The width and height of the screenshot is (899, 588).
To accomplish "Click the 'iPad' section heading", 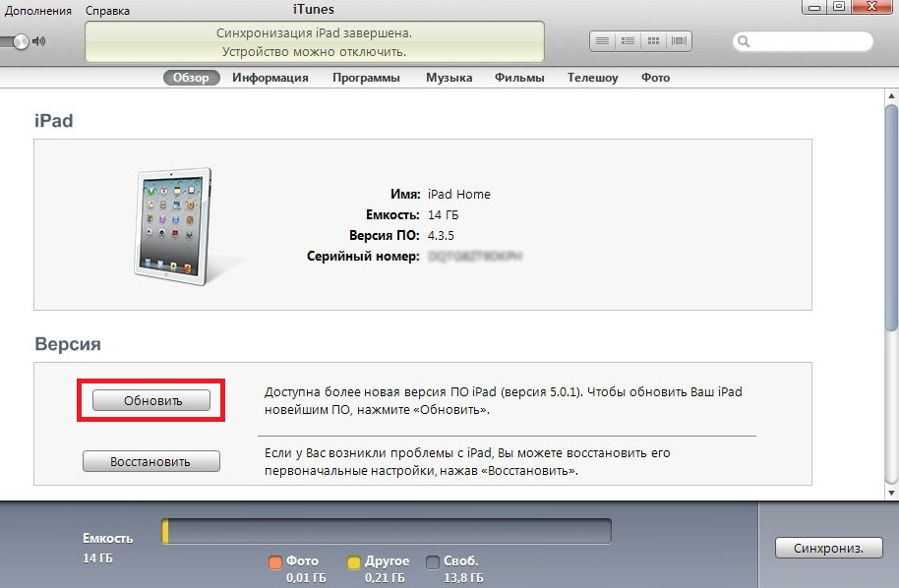I will pos(53,121).
